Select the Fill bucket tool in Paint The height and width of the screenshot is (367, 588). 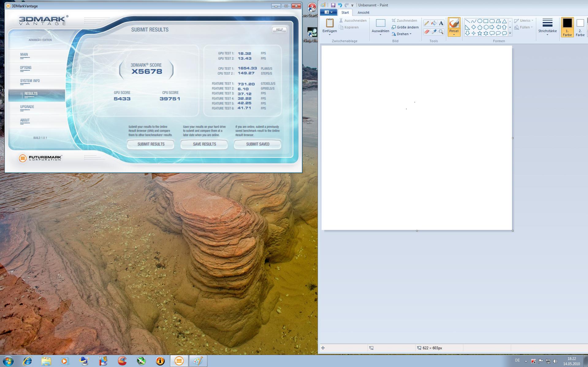(x=434, y=23)
